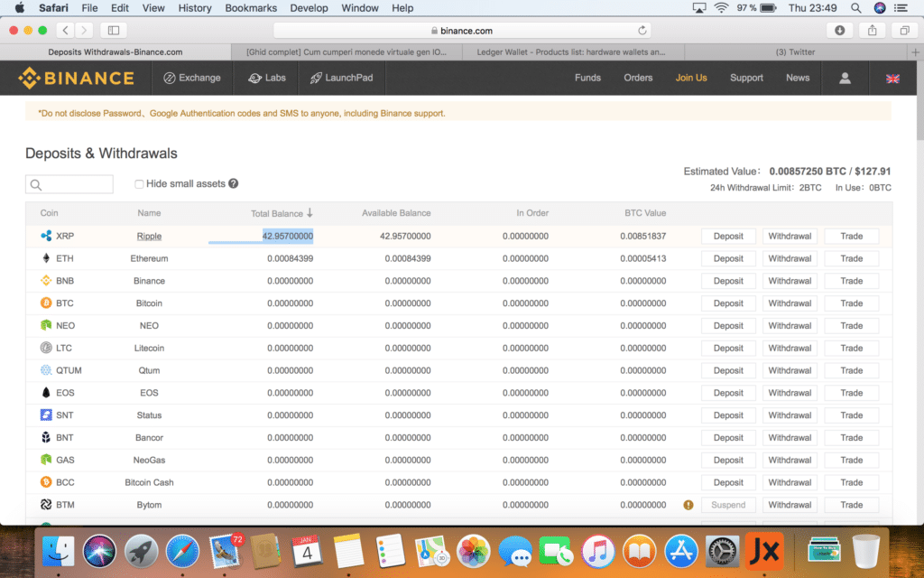The width and height of the screenshot is (924, 578).
Task: Enable the Hide small assets checkbox
Action: [x=139, y=184]
